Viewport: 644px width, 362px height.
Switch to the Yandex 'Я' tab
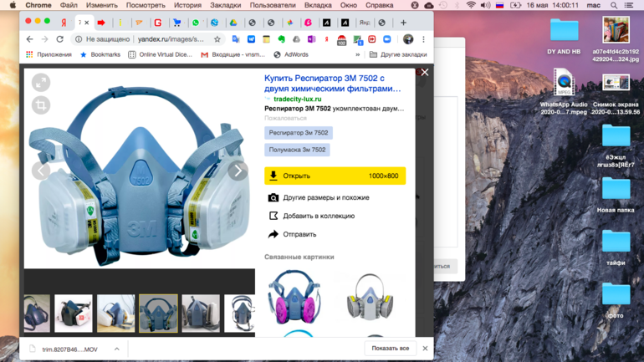(64, 23)
